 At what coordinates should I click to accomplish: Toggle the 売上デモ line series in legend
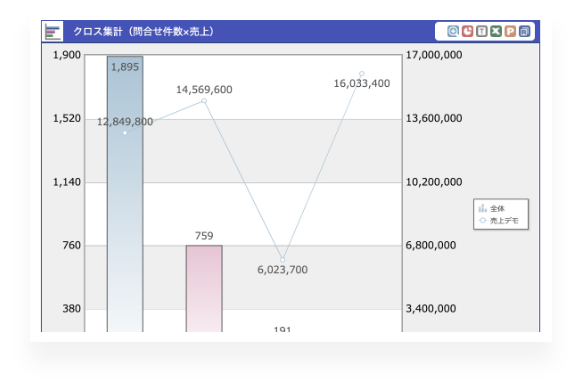(x=498, y=220)
